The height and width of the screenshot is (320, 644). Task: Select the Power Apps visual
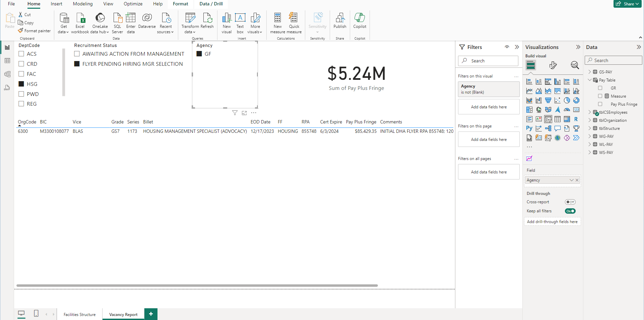(x=567, y=138)
